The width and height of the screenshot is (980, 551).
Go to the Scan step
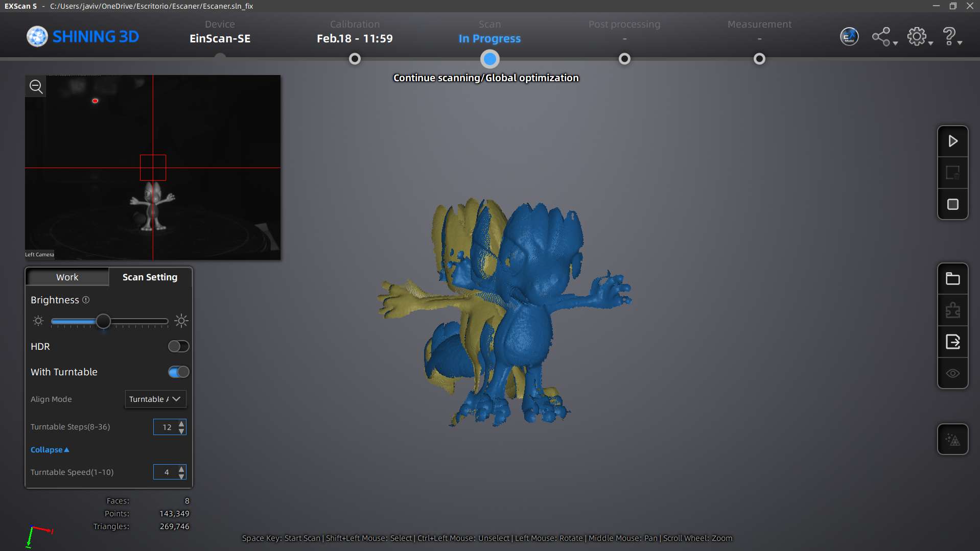(489, 32)
